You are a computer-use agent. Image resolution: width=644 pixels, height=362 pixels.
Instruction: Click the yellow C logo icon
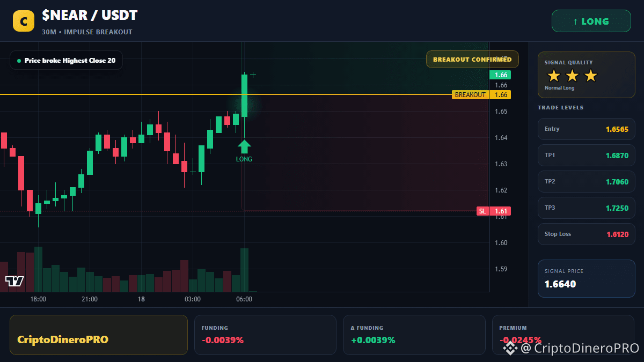click(x=24, y=21)
